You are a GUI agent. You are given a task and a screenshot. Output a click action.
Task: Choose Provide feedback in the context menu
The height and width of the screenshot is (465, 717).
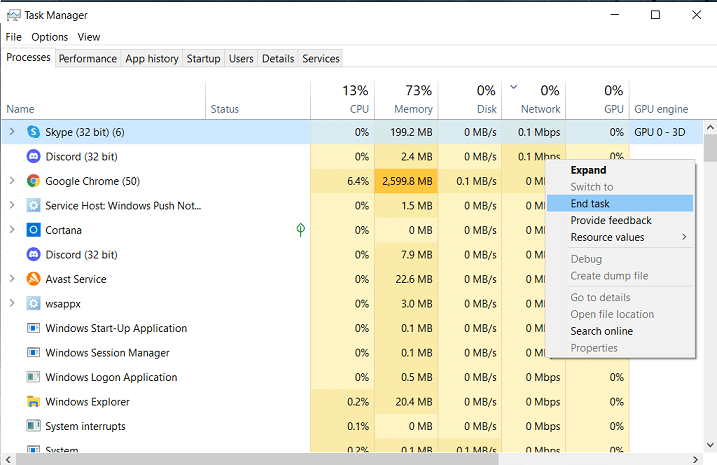(x=620, y=220)
